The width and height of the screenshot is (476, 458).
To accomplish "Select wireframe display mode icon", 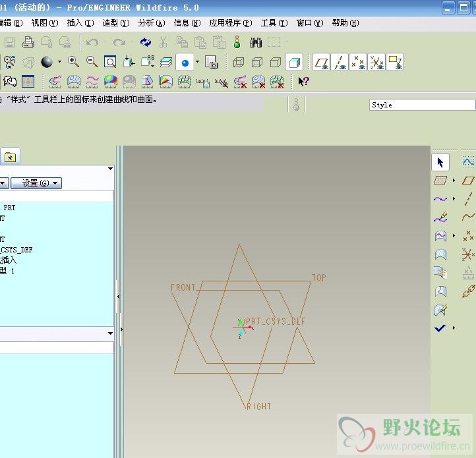I will click(239, 63).
